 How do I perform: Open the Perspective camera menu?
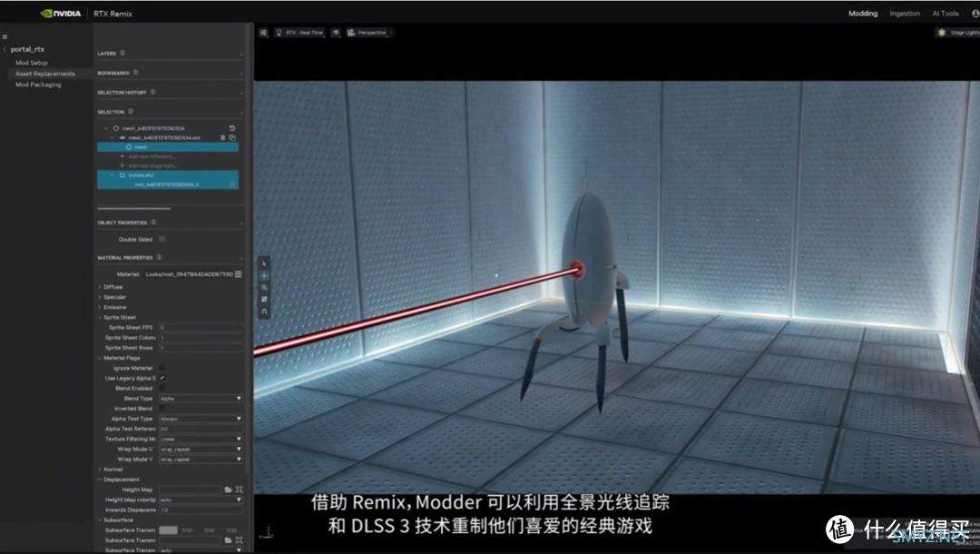point(367,33)
